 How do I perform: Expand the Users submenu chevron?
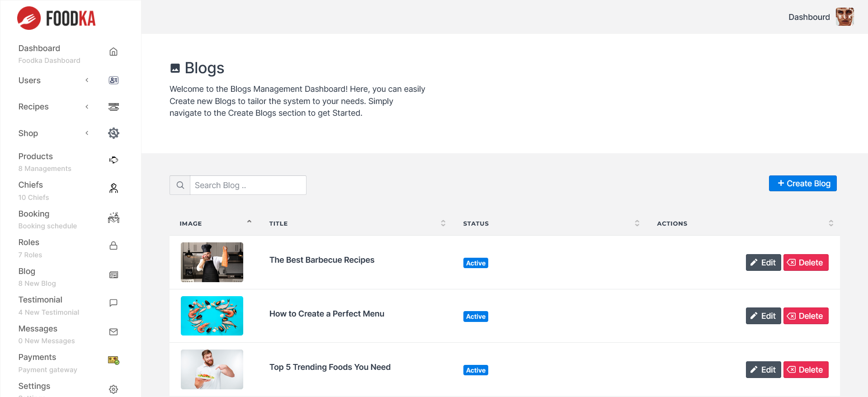point(87,80)
